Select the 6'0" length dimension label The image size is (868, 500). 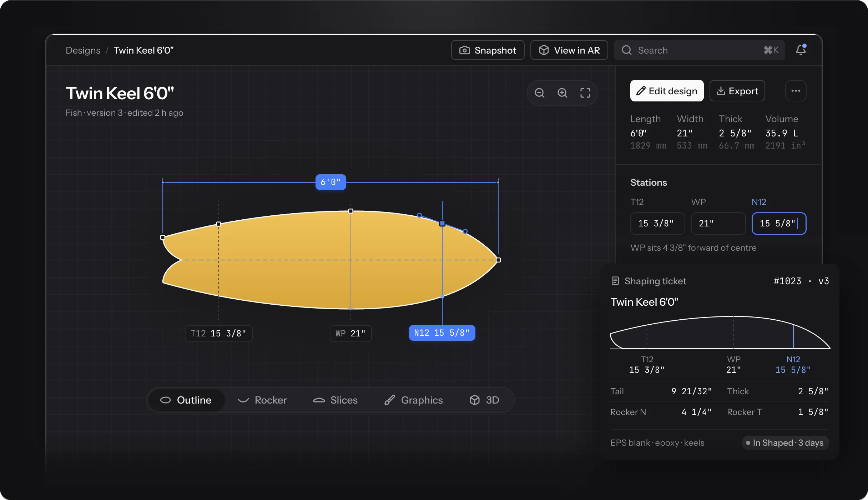[x=330, y=182]
